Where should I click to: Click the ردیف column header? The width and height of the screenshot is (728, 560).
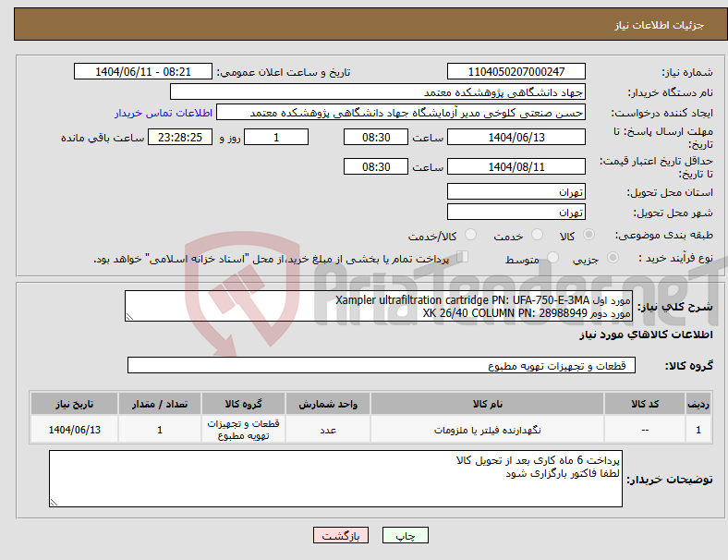pyautogui.click(x=698, y=404)
